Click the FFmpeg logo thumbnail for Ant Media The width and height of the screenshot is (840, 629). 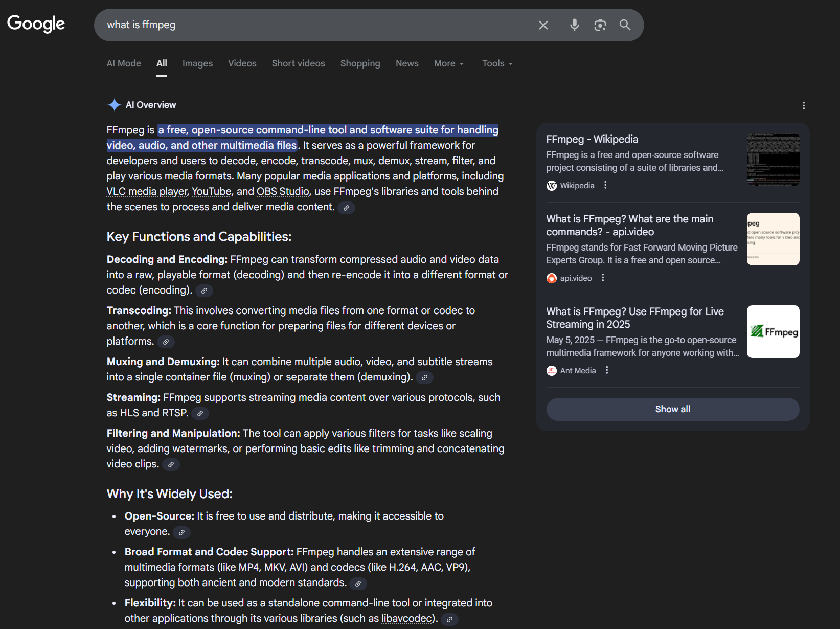pos(773,331)
